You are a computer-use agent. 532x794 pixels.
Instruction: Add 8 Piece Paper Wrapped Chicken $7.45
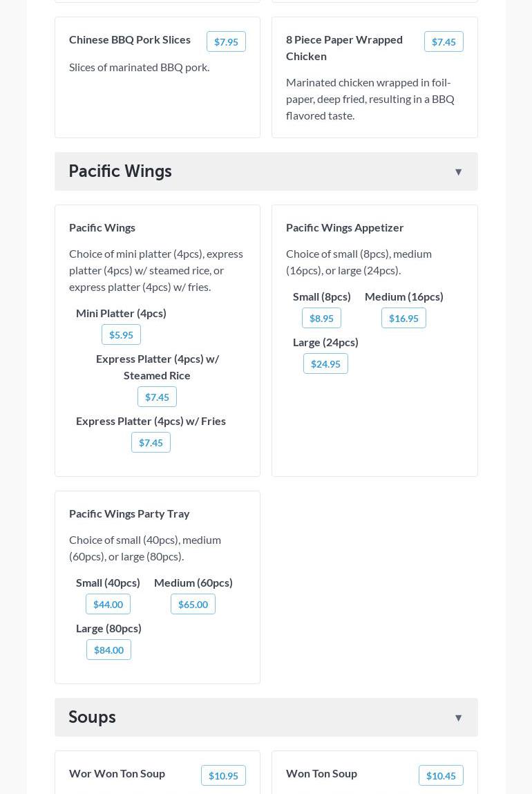444,42
